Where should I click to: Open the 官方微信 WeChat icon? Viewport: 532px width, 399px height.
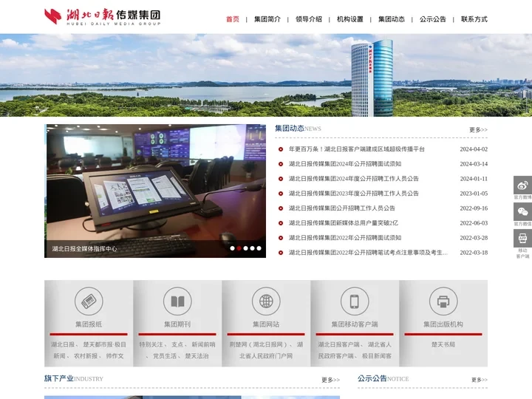(x=522, y=212)
